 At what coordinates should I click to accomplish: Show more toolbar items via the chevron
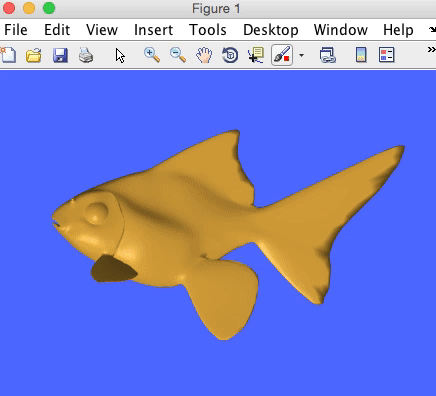pyautogui.click(x=431, y=50)
